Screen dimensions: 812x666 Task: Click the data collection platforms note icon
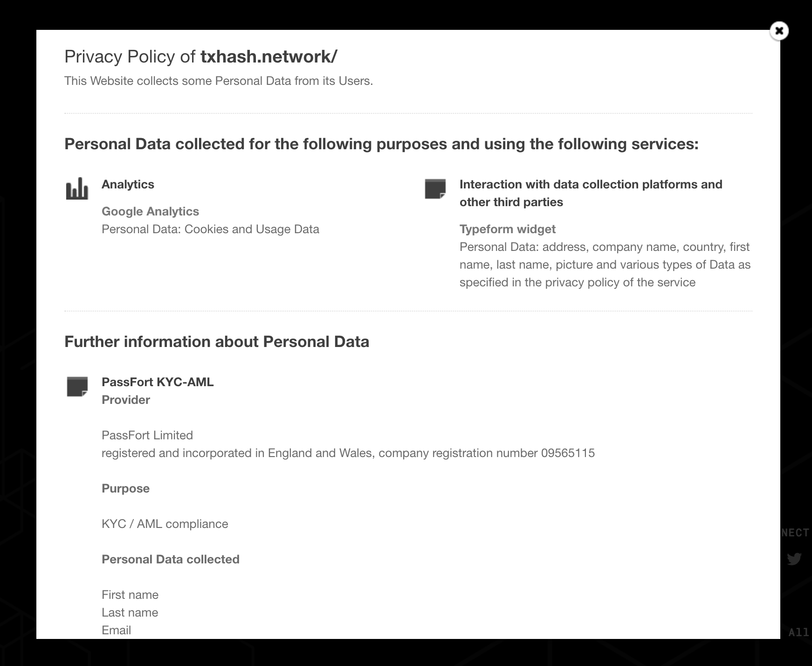click(435, 189)
